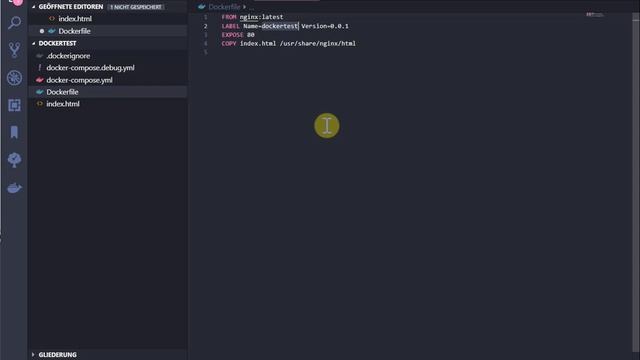This screenshot has height=360, width=640.
Task: Click the Dockerfile breadcrumb label
Action: tap(224, 7)
